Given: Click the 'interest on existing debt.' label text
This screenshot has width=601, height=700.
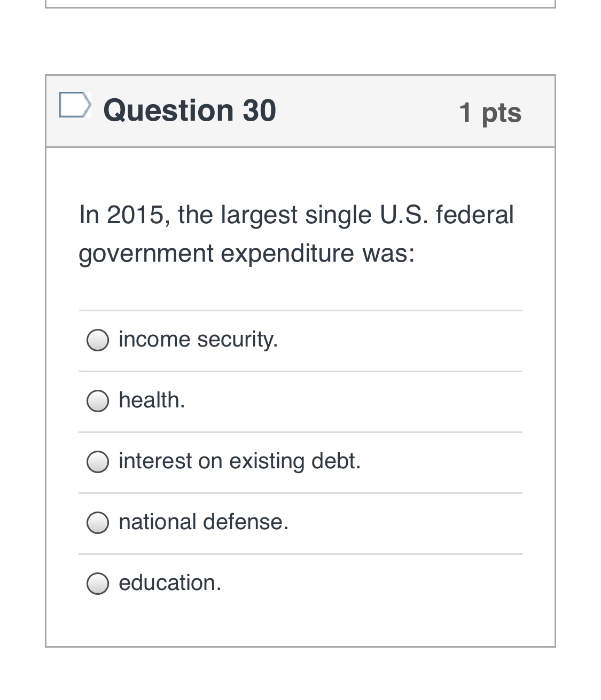Looking at the screenshot, I should pos(240,461).
